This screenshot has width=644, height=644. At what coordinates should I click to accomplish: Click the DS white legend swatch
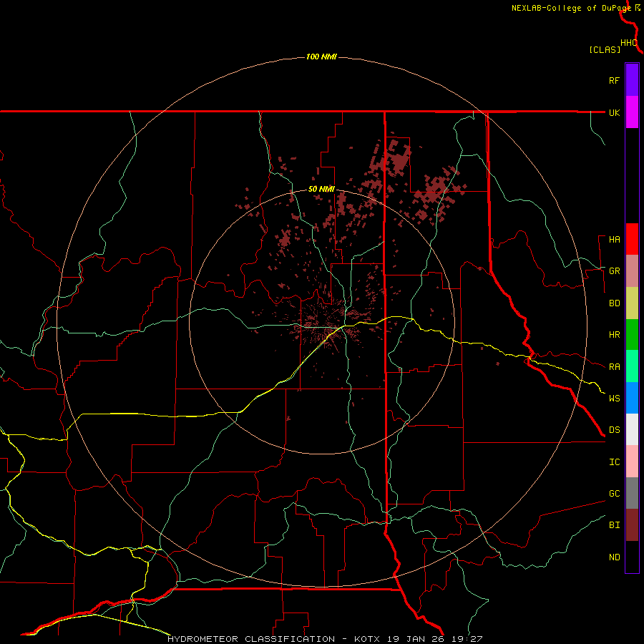coord(632,429)
